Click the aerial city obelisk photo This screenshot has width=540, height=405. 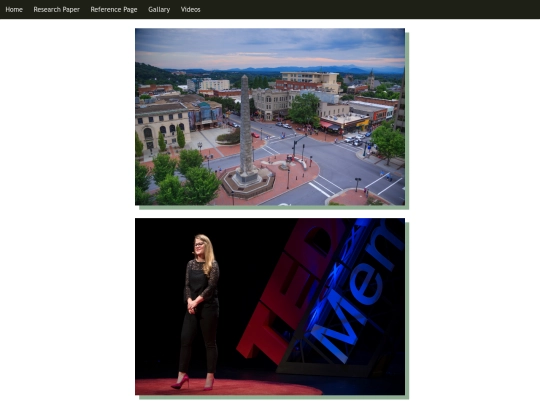tap(270, 117)
